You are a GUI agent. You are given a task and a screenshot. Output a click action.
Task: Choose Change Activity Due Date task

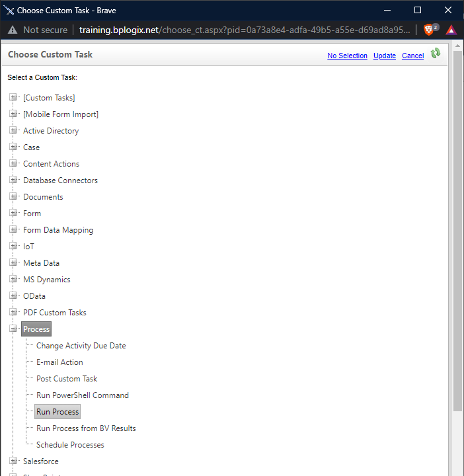click(81, 346)
